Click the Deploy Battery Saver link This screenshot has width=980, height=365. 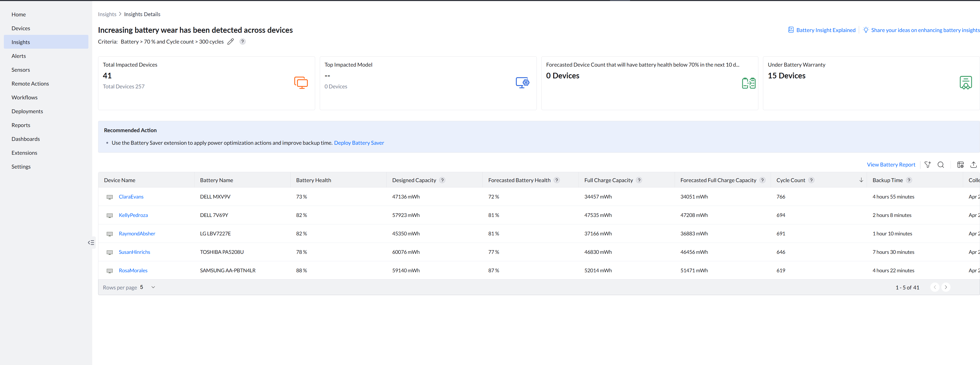point(359,143)
